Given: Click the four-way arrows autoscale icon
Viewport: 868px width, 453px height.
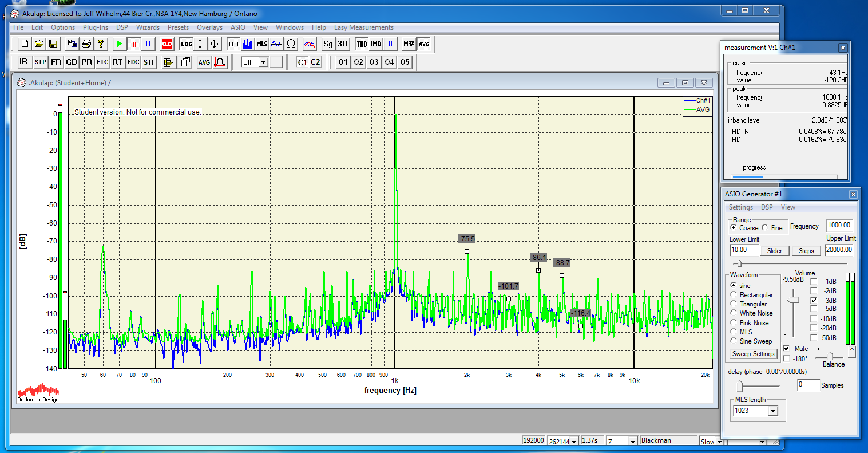Looking at the screenshot, I should 214,44.
